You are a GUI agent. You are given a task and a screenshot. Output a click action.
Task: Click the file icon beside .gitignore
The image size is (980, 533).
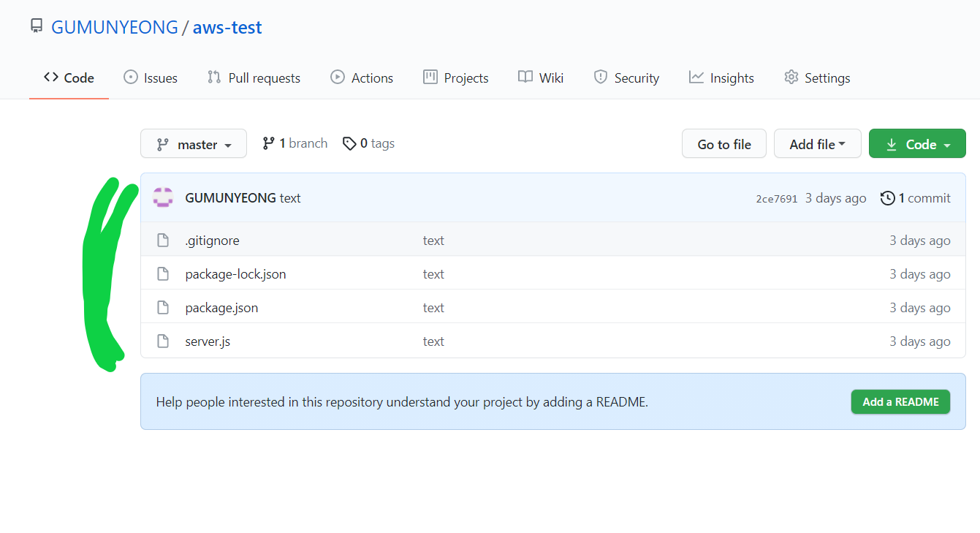(164, 240)
